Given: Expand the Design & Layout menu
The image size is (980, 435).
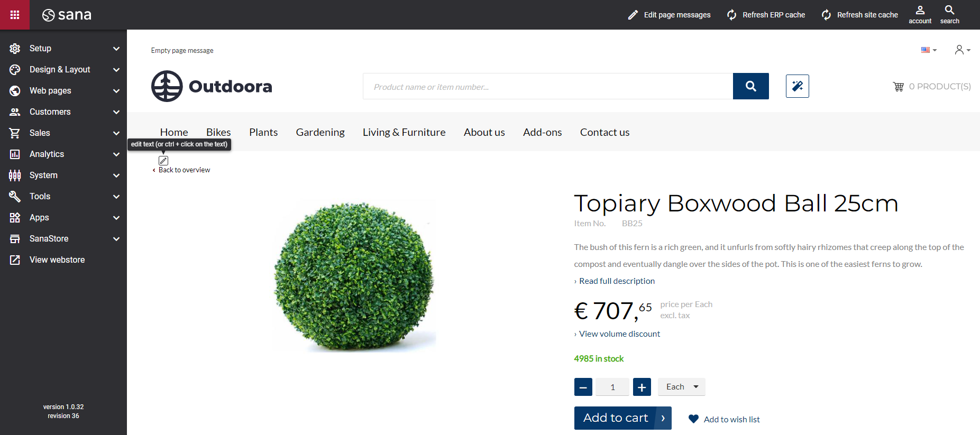Looking at the screenshot, I should click(63, 70).
